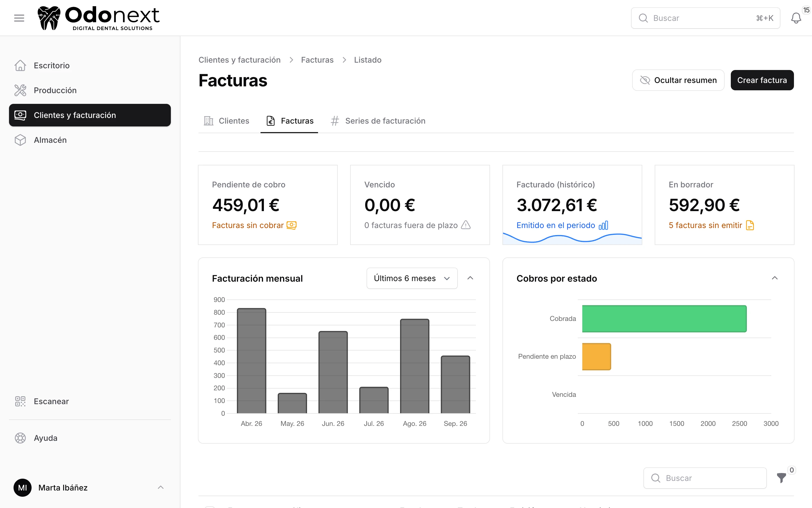Expand Marta Ibáñez user menu chevron
The height and width of the screenshot is (508, 812).
click(161, 487)
